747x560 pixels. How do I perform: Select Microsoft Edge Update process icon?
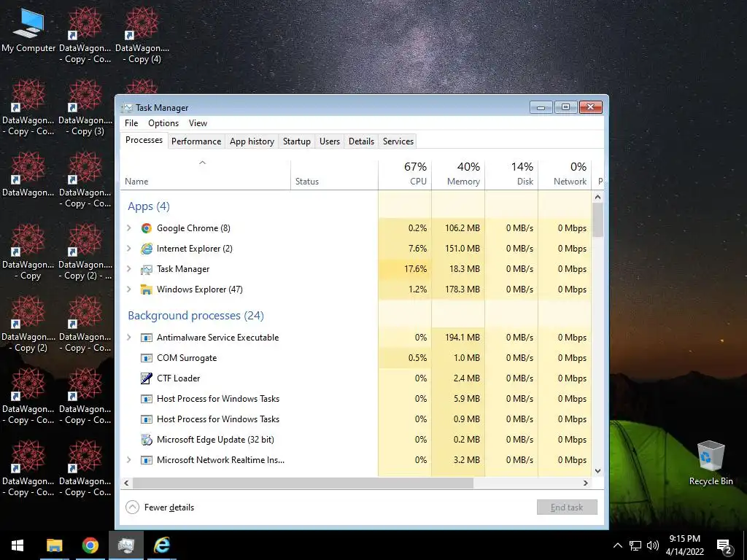point(146,440)
